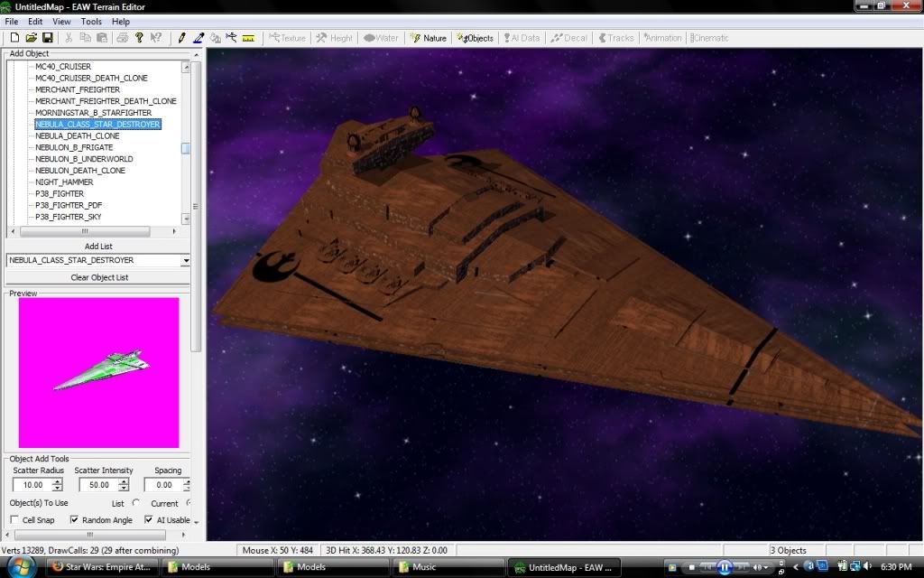Save the map with floppy icon
The image size is (924, 578).
[x=48, y=38]
